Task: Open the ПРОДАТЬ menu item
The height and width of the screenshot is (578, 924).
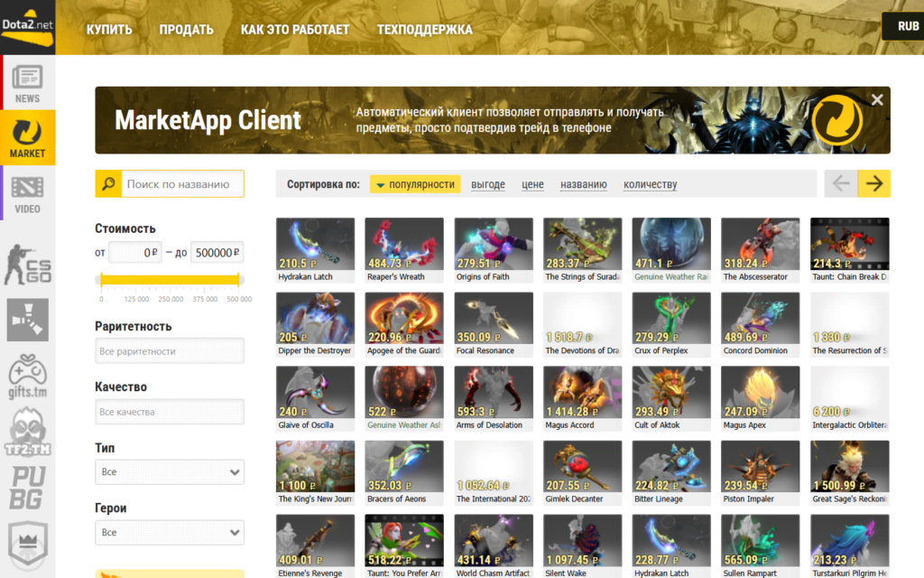Action: (x=186, y=30)
